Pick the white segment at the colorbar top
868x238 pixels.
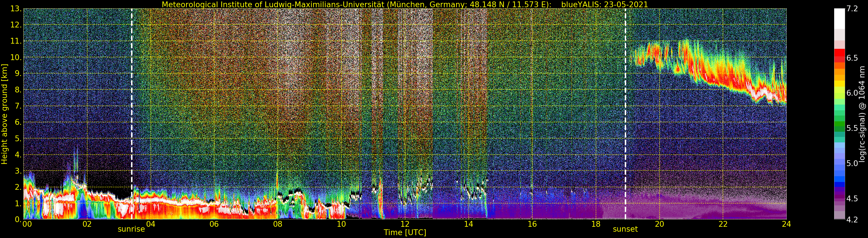point(839,18)
